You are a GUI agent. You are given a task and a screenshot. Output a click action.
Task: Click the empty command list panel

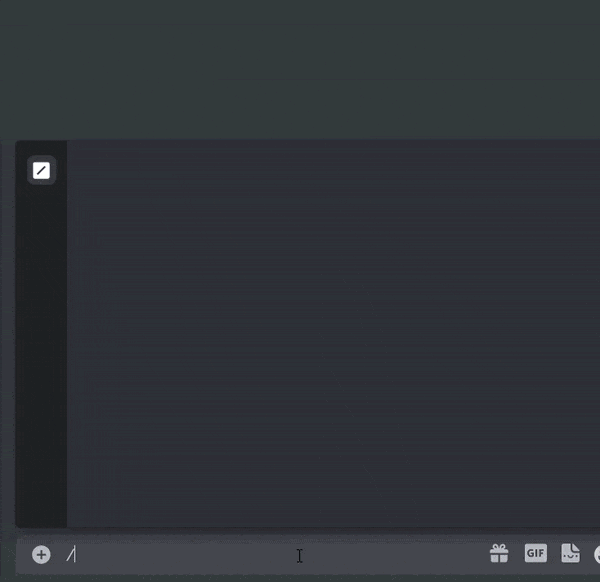333,334
